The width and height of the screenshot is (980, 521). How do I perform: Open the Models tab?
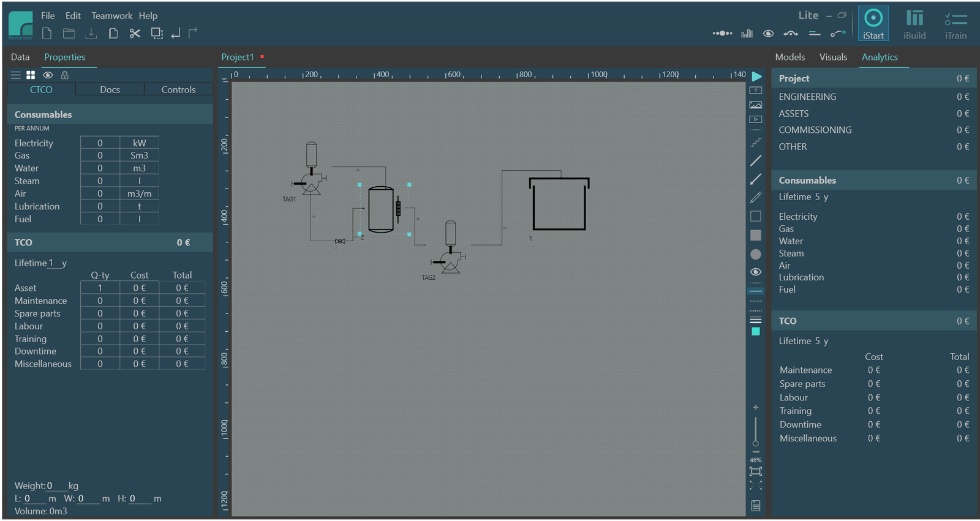[x=790, y=57]
